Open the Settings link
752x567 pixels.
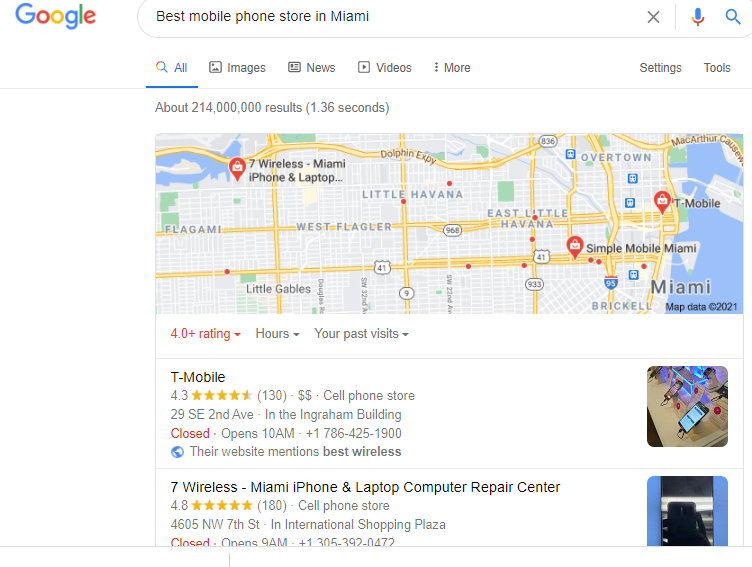coord(660,68)
